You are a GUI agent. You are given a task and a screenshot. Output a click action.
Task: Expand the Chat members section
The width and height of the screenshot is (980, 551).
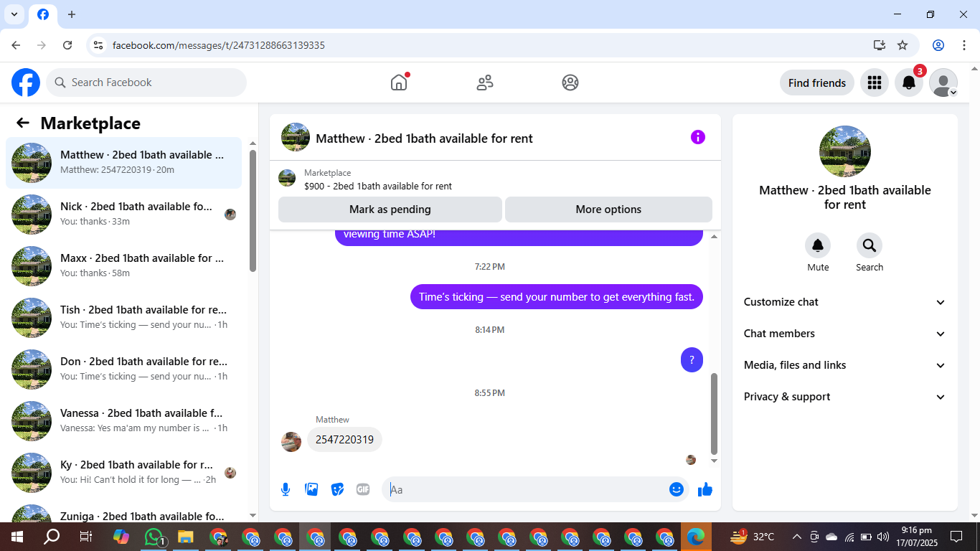(x=845, y=334)
